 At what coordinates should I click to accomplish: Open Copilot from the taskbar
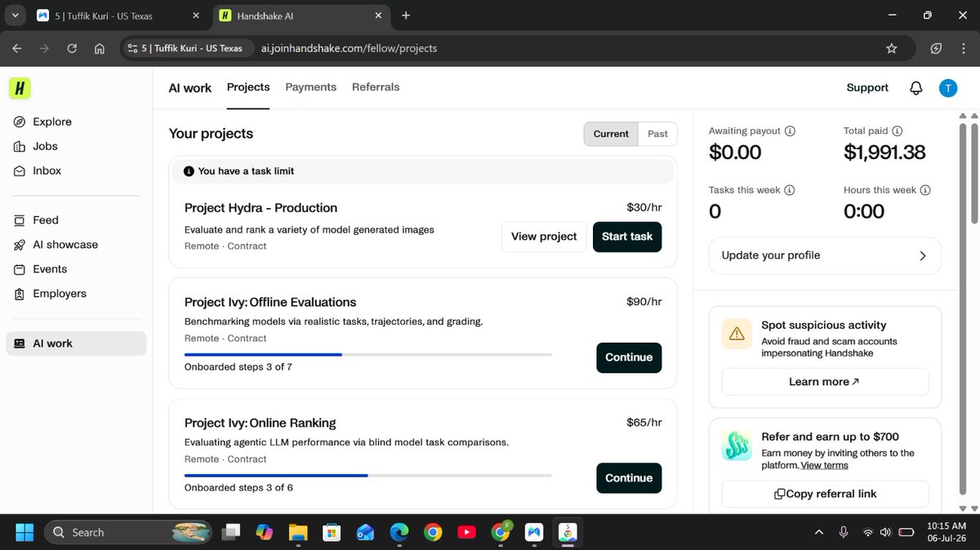click(x=264, y=532)
